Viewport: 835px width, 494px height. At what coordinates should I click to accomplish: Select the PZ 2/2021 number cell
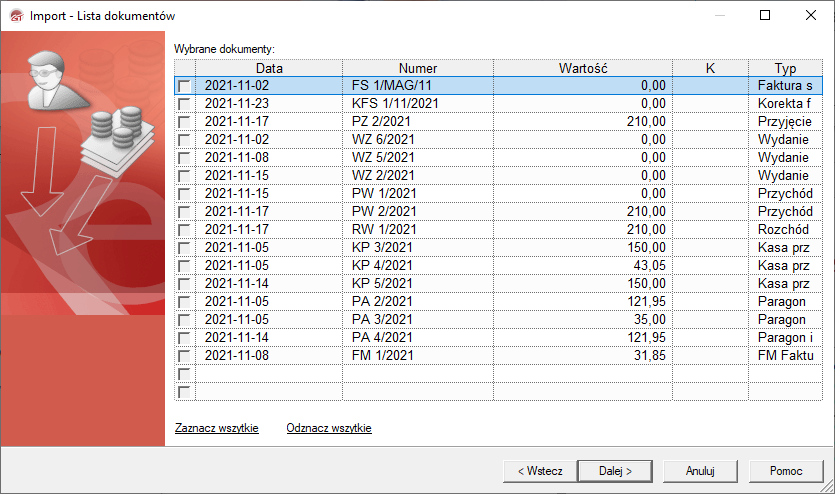418,121
